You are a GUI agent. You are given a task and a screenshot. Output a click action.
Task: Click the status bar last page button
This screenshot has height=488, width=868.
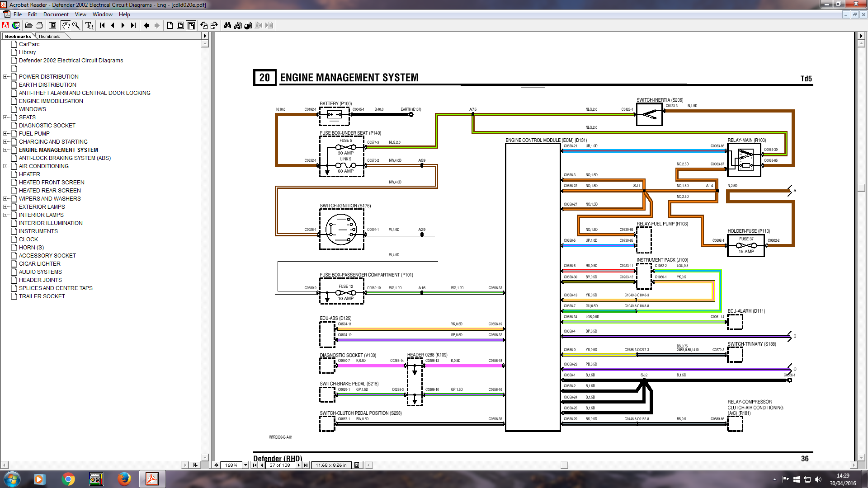[306, 465]
